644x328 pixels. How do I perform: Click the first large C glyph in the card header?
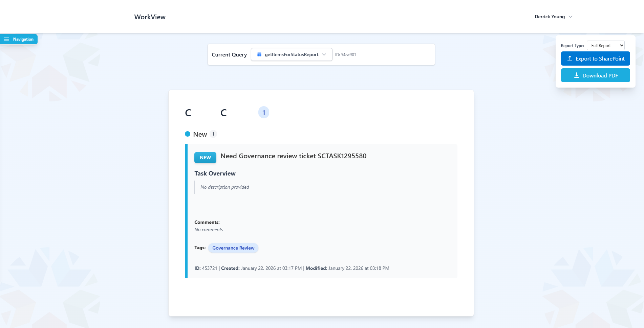pos(188,113)
